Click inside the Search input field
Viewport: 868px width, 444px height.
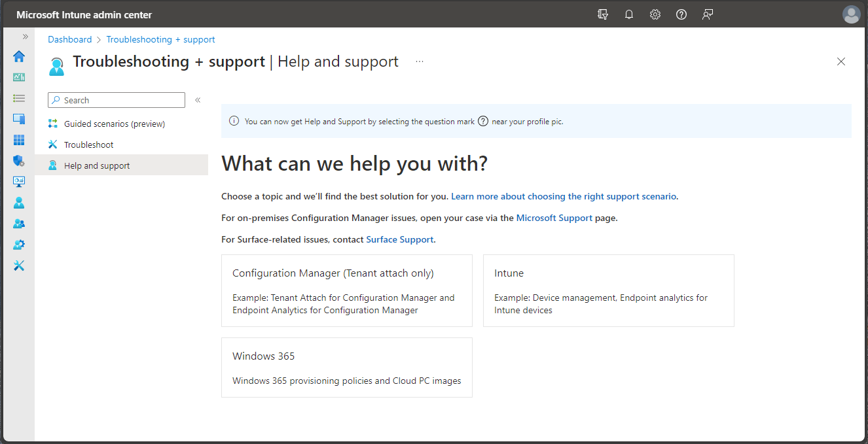point(116,100)
